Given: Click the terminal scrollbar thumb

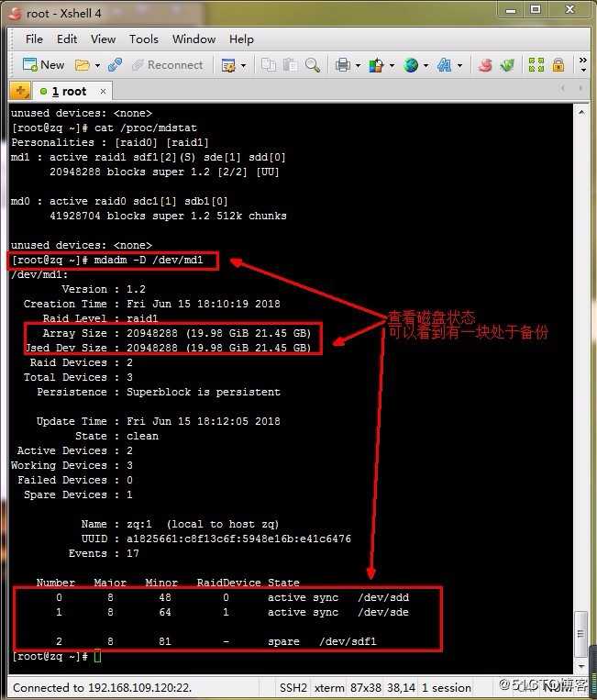Looking at the screenshot, I should pos(580,634).
